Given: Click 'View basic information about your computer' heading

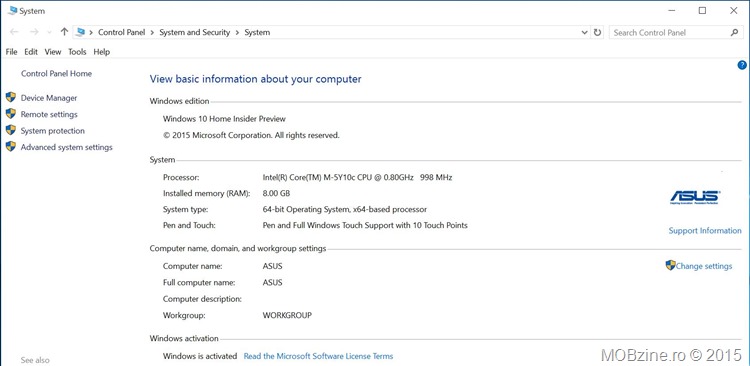Looking at the screenshot, I should point(255,79).
